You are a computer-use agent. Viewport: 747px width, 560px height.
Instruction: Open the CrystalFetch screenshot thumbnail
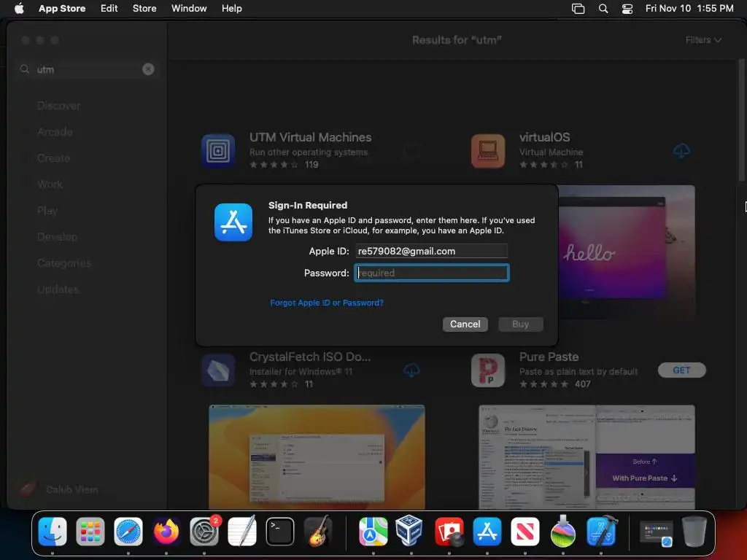pos(317,457)
